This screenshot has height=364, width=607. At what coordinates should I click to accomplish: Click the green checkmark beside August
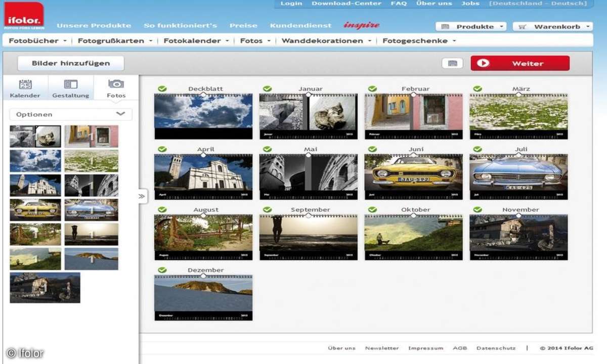click(162, 209)
